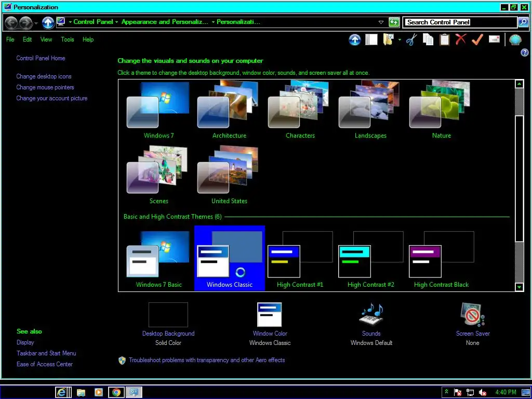Open Change mouse pointers link

pos(45,87)
